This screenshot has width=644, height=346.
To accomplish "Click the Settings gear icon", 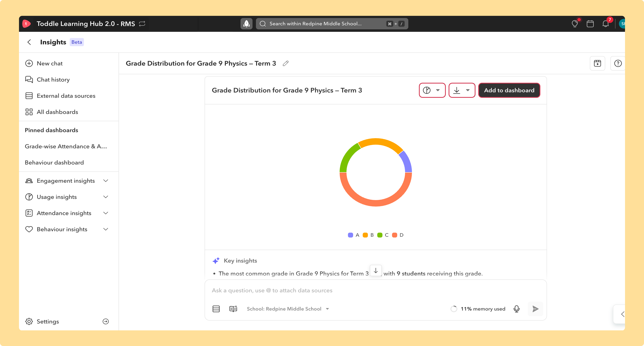I will (x=29, y=321).
